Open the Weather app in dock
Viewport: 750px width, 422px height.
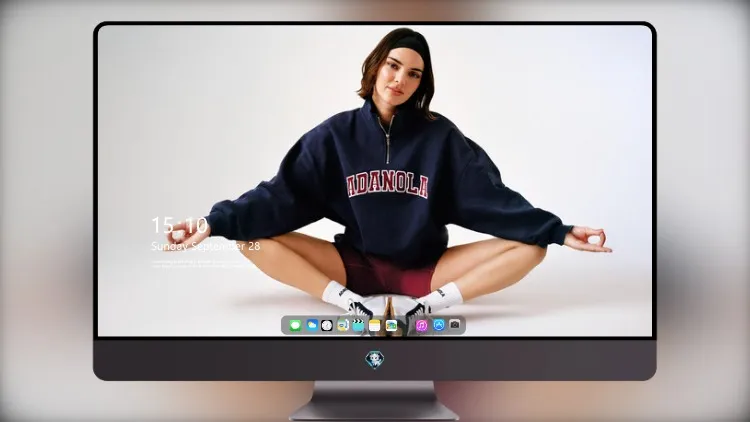coord(312,326)
